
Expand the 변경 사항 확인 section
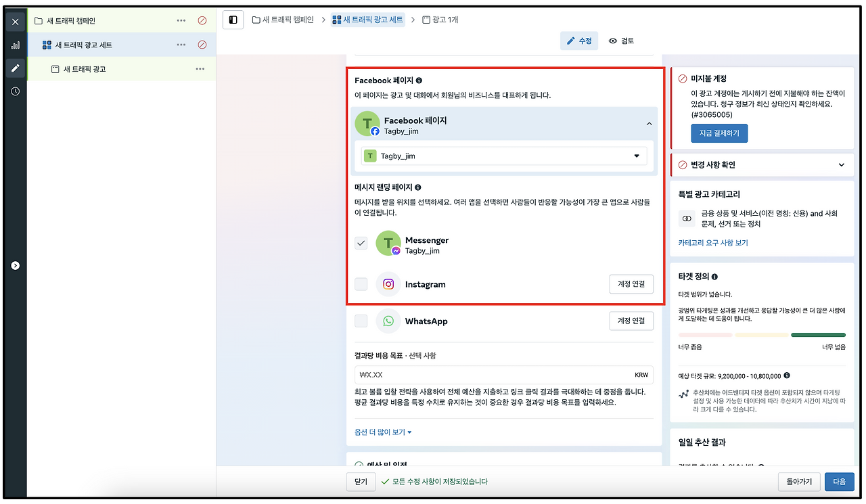coord(841,164)
